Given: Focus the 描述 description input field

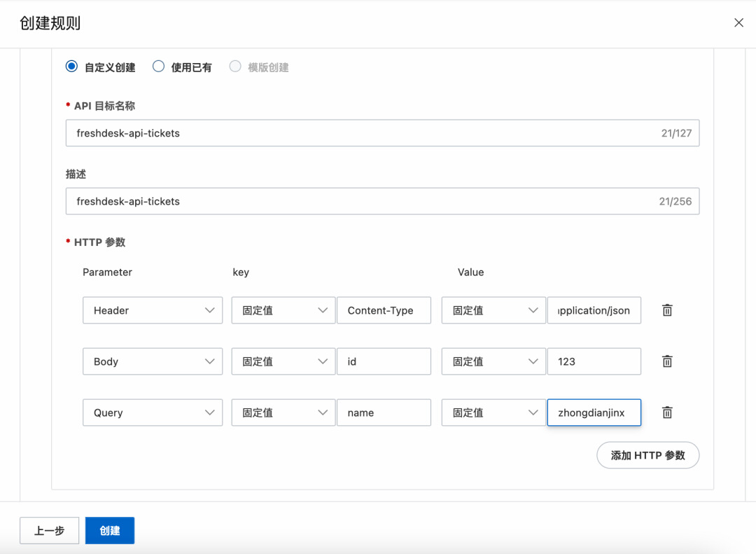Looking at the screenshot, I should click(382, 201).
